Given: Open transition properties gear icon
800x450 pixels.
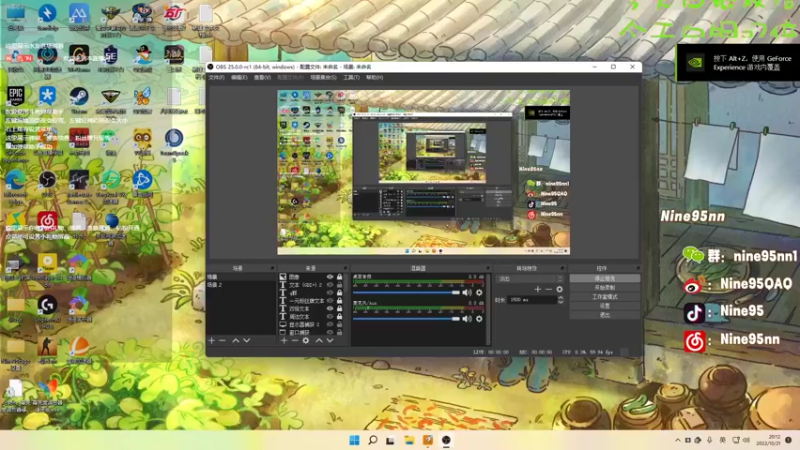Looking at the screenshot, I should coord(560,289).
